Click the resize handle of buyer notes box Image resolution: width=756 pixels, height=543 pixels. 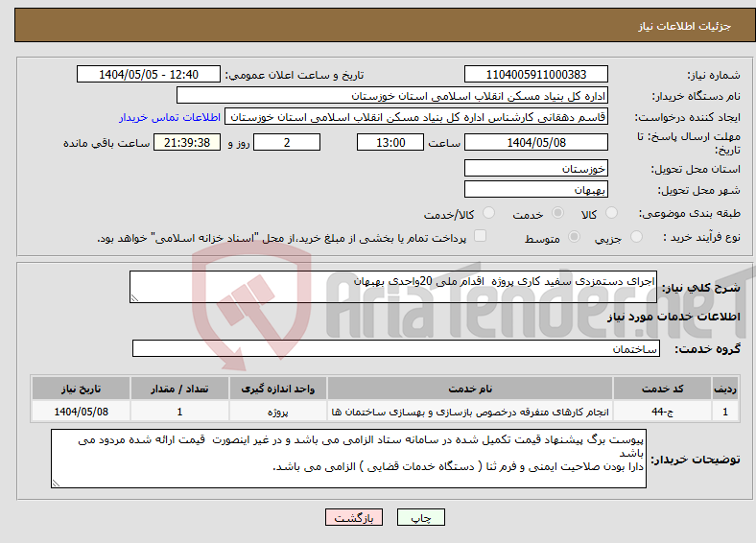(x=56, y=484)
